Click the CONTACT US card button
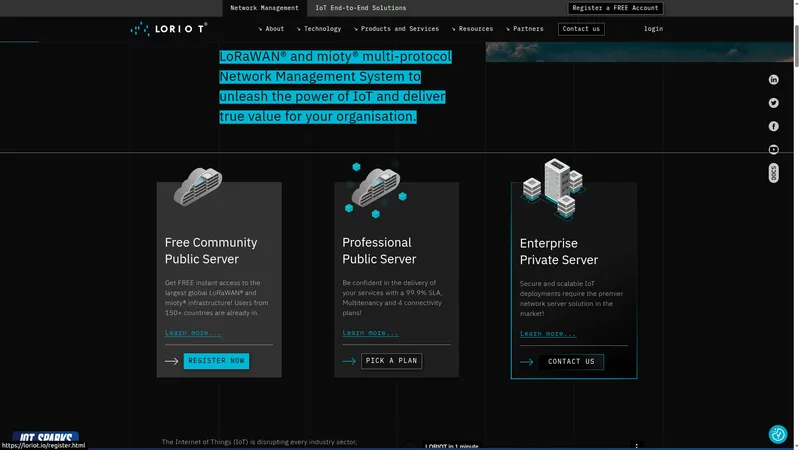 tap(571, 362)
